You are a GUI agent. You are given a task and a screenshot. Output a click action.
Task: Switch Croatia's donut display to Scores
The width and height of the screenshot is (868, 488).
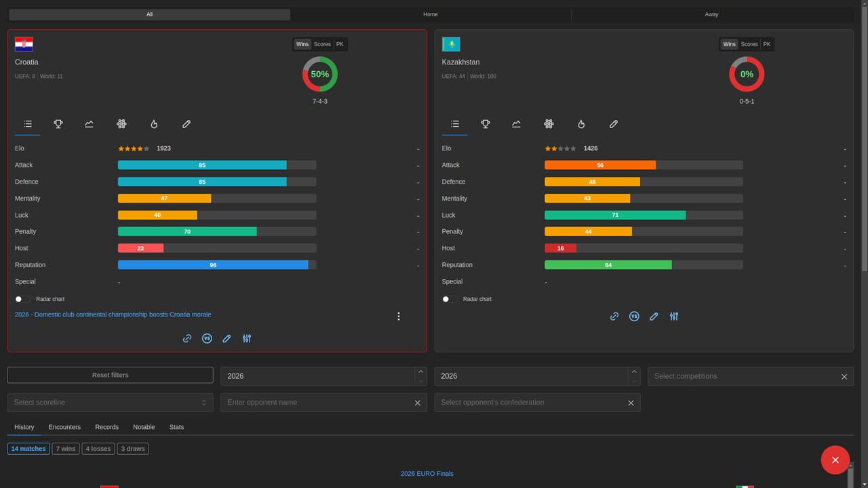[322, 44]
